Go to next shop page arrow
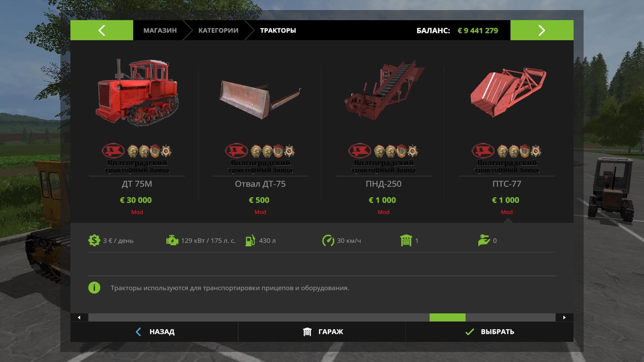The image size is (644, 362). pos(542,30)
